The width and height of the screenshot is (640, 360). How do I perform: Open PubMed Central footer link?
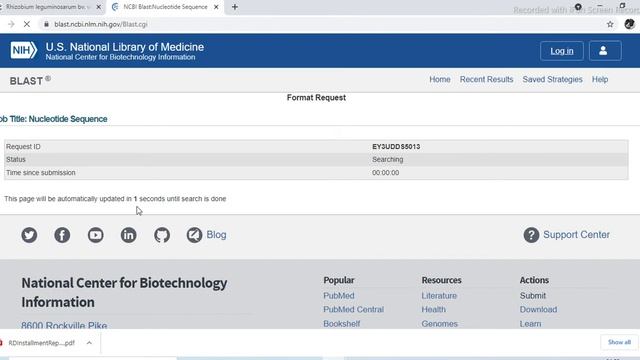[353, 309]
